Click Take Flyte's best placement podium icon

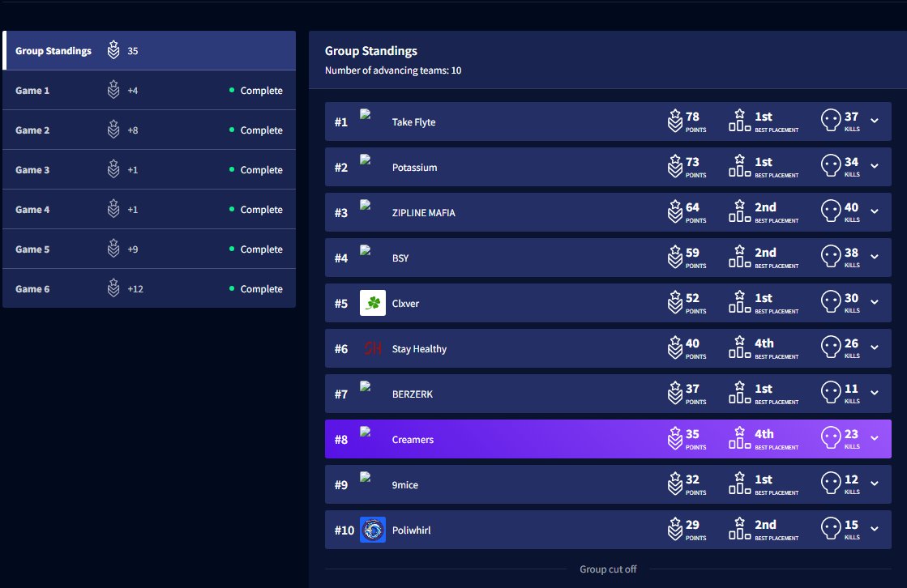pyautogui.click(x=739, y=120)
